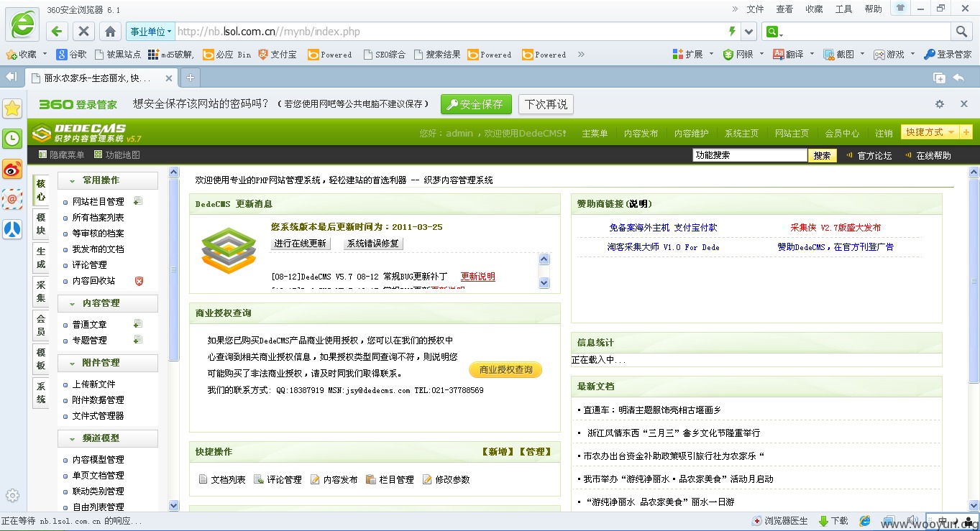Open the favorites star sidebar icon

(12, 108)
